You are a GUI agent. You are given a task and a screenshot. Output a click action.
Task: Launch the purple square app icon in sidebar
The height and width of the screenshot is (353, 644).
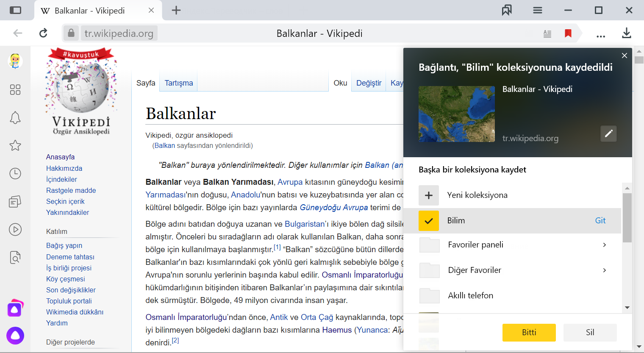pos(15,309)
